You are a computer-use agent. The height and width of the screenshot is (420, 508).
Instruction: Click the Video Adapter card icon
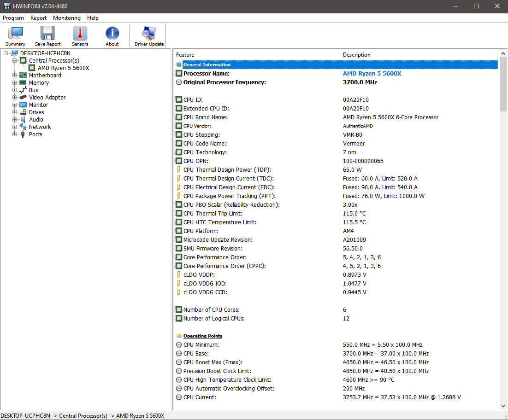(23, 97)
